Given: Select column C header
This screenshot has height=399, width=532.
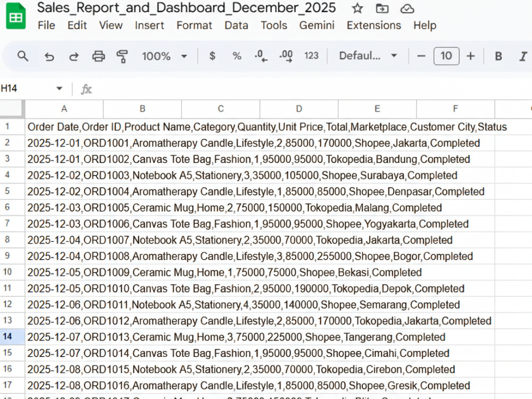Looking at the screenshot, I should pyautogui.click(x=221, y=109).
